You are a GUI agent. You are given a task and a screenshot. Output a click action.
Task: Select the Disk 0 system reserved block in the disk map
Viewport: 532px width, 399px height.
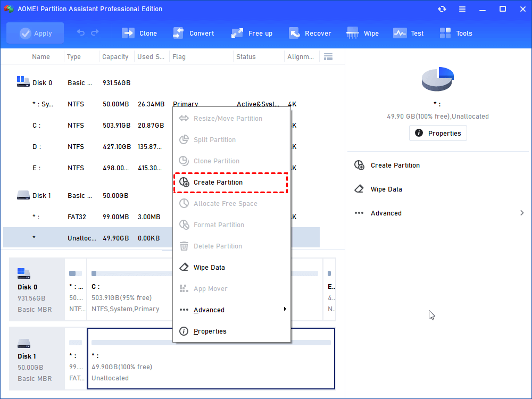pyautogui.click(x=76, y=289)
